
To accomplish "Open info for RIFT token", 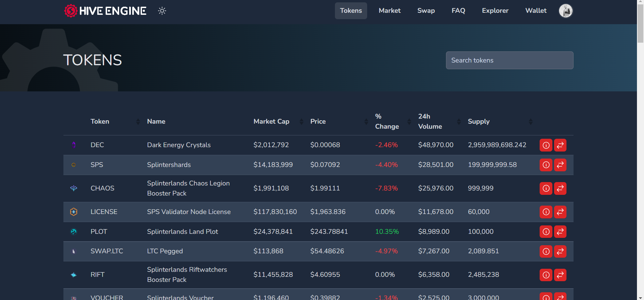I will [x=546, y=275].
